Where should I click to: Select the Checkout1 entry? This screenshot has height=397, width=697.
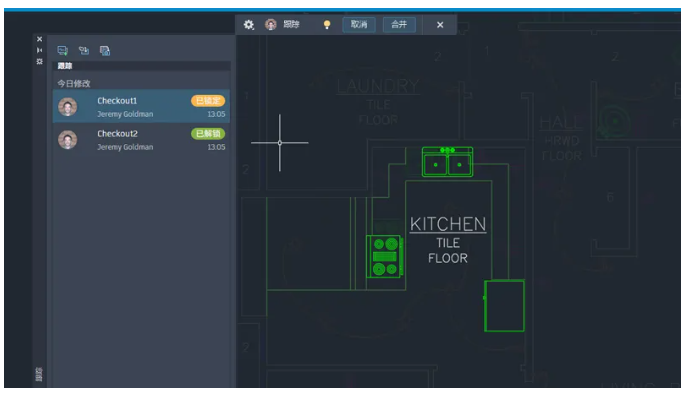click(141, 106)
